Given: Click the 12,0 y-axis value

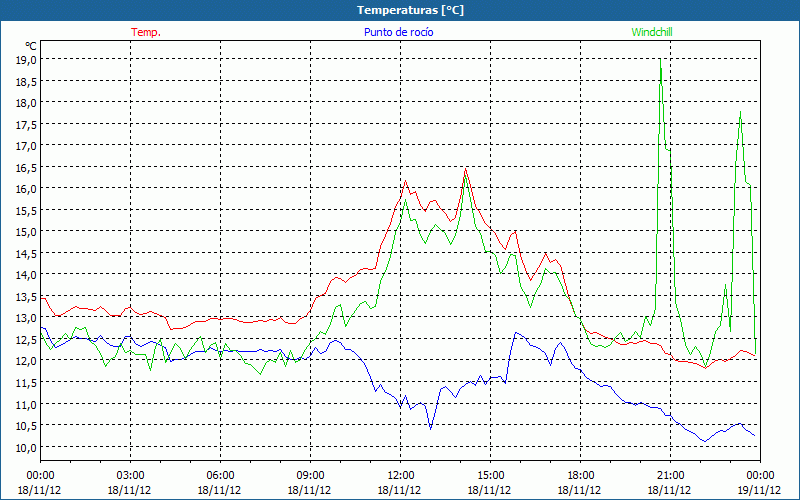Looking at the screenshot, I should pos(27,361).
